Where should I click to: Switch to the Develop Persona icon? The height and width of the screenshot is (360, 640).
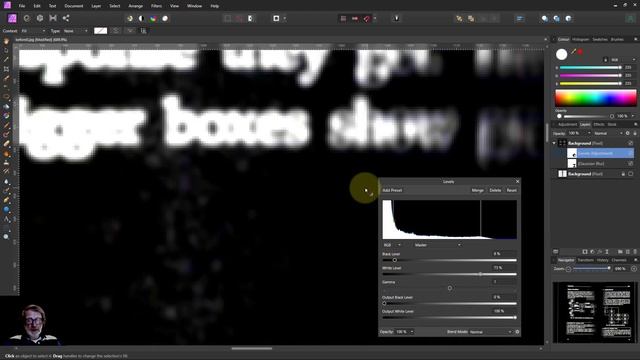tap(40, 18)
